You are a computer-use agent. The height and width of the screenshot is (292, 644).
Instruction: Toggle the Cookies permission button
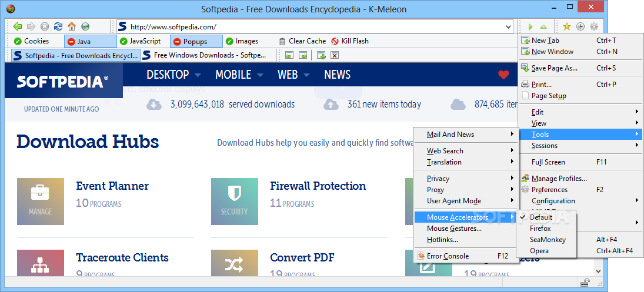(x=32, y=41)
